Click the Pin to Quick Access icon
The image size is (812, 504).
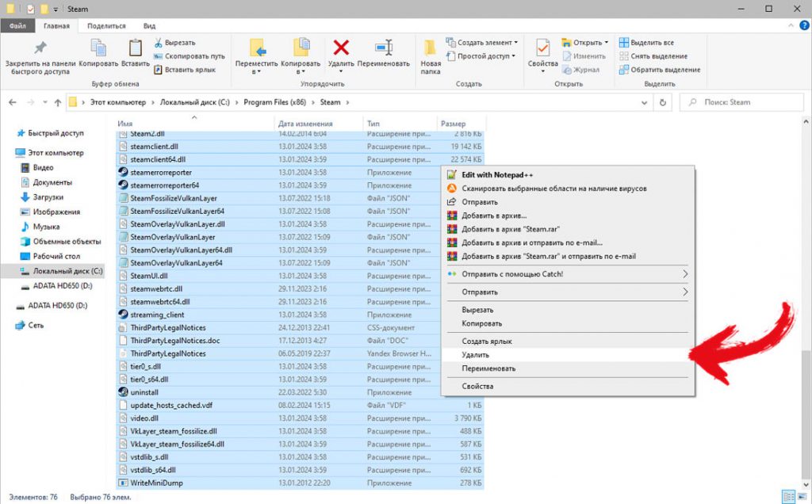click(40, 48)
